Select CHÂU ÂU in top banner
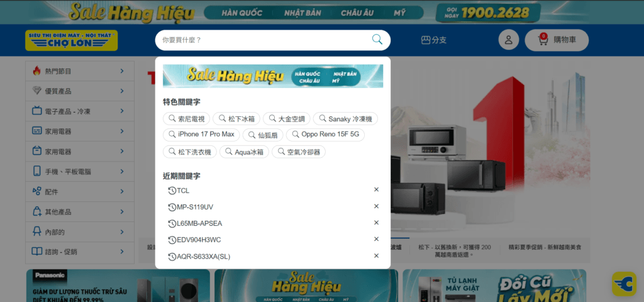 click(x=357, y=13)
